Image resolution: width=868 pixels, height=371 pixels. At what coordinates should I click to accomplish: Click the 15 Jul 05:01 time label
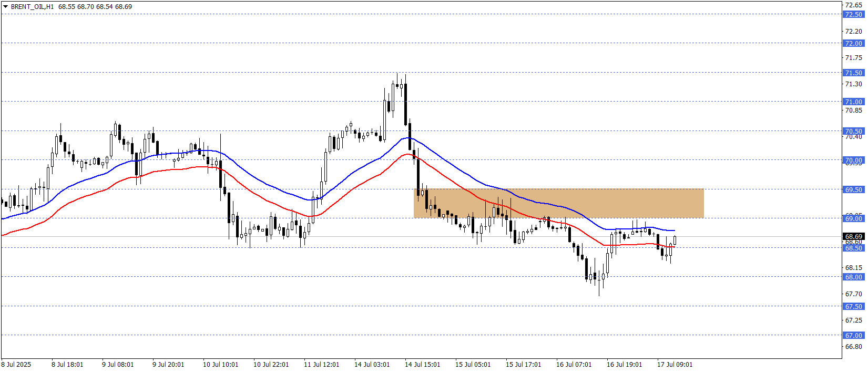pos(473,365)
